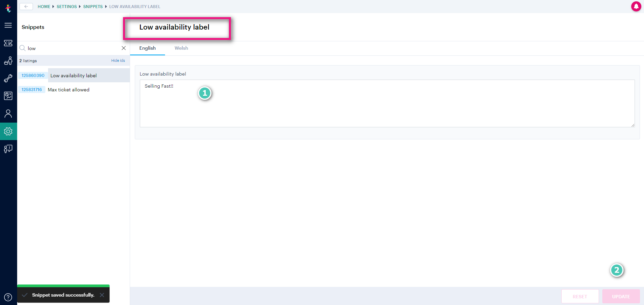This screenshot has width=644, height=305.
Task: Select the user profile icon in sidebar
Action: (x=8, y=114)
